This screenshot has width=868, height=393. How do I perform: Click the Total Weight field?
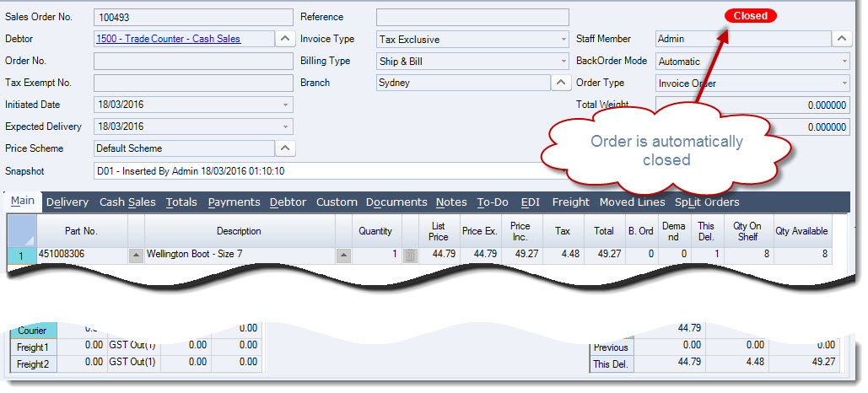coord(752,105)
